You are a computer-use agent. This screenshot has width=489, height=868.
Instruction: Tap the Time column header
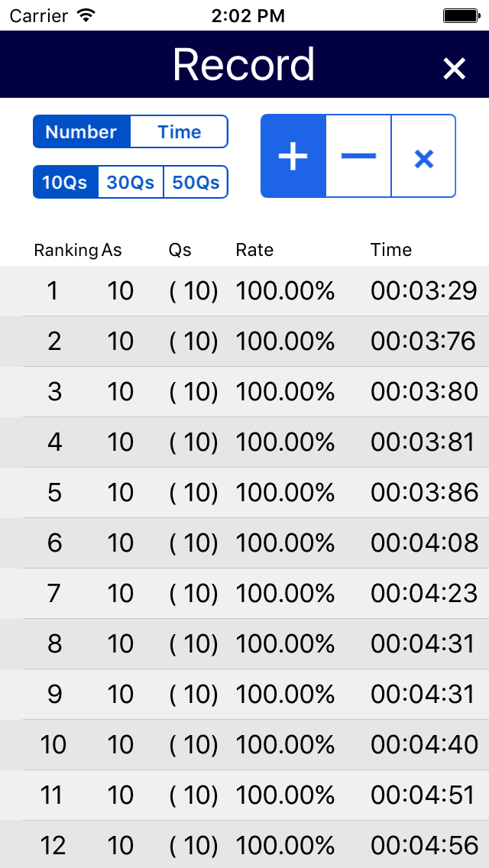coord(391,250)
